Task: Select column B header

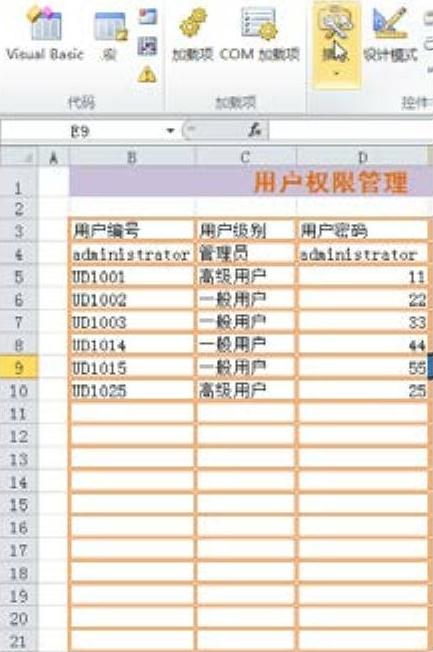Action: click(132, 158)
